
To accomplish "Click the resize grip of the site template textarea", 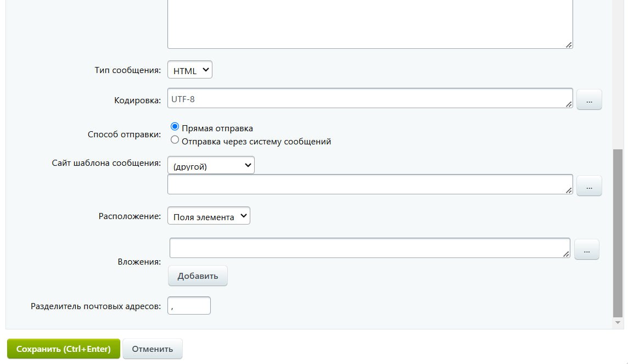I will [569, 190].
